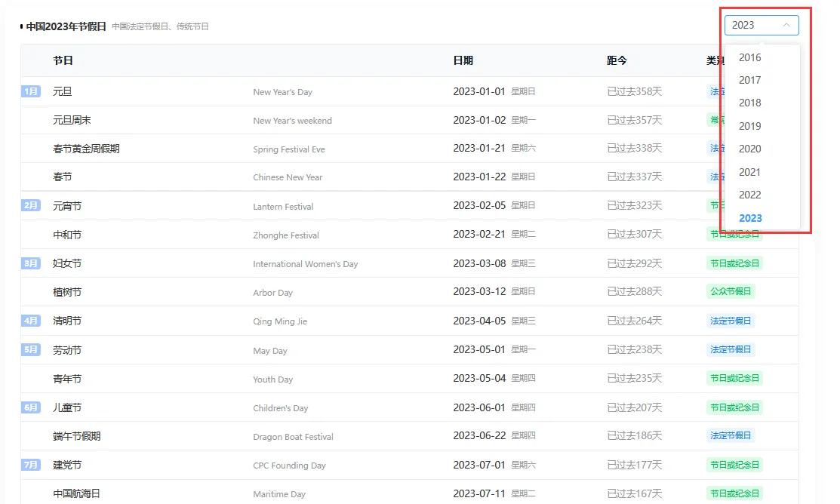This screenshot has height=504, width=840.
Task: Click the 公众节假日 tag for Arbor Day
Action: [x=731, y=291]
